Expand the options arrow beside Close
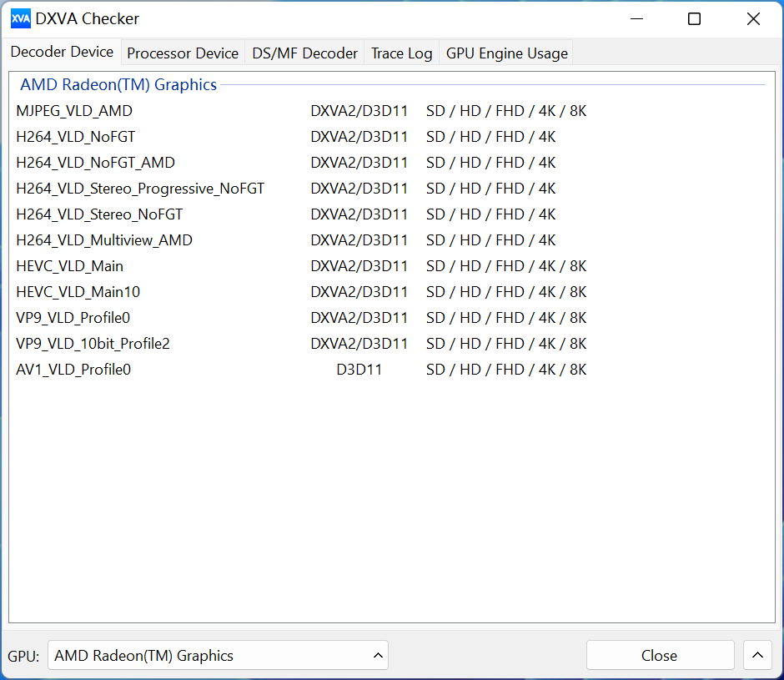784x680 pixels. (757, 655)
